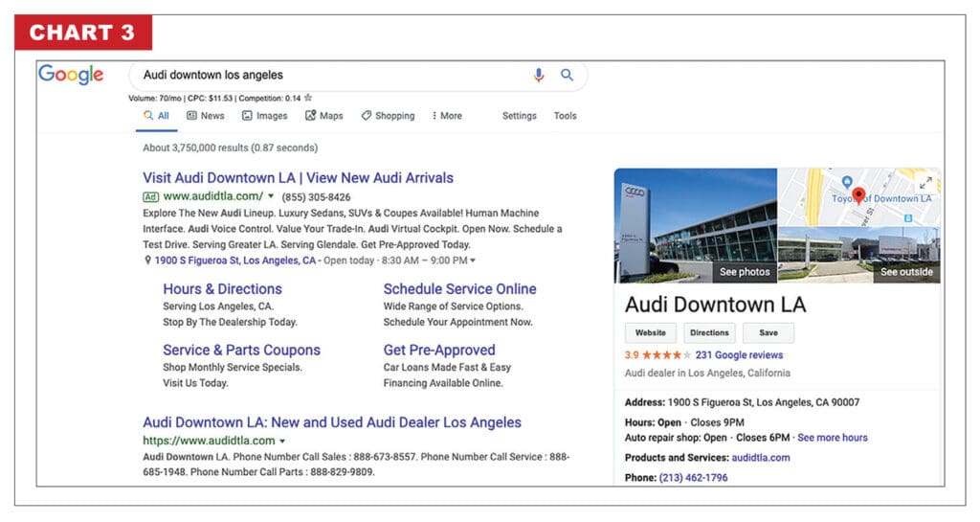
Task: Open 1900 S Figueroa St address link
Action: coord(235,261)
